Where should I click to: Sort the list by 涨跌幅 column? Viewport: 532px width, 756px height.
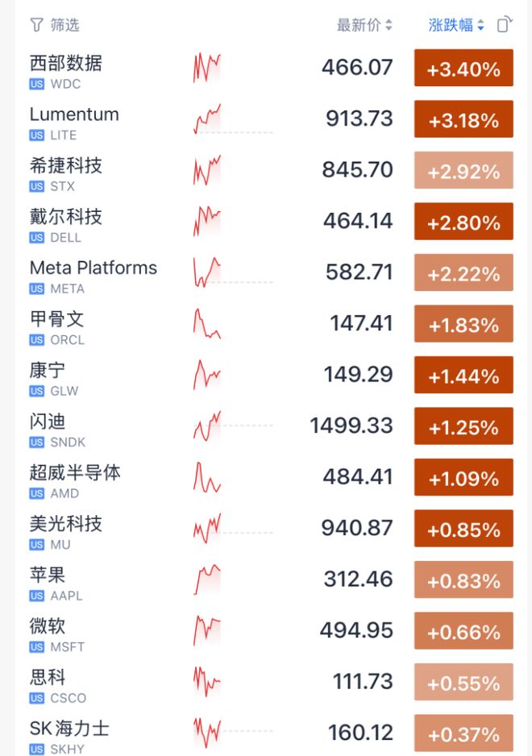(x=456, y=25)
